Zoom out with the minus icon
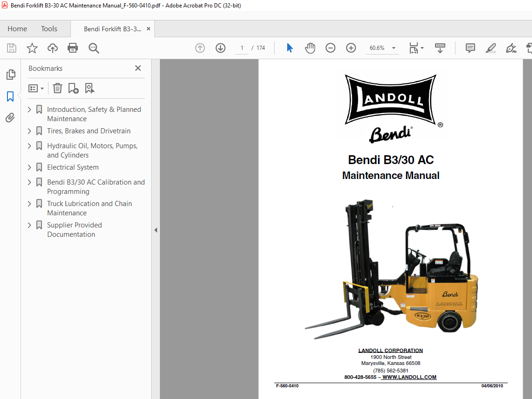 click(x=330, y=48)
